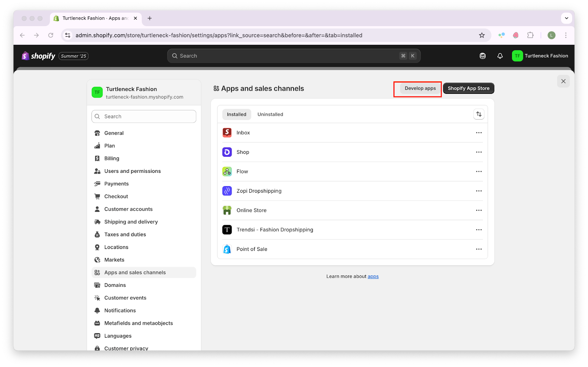Click the Shopify Sidekick icon in header

pos(483,56)
